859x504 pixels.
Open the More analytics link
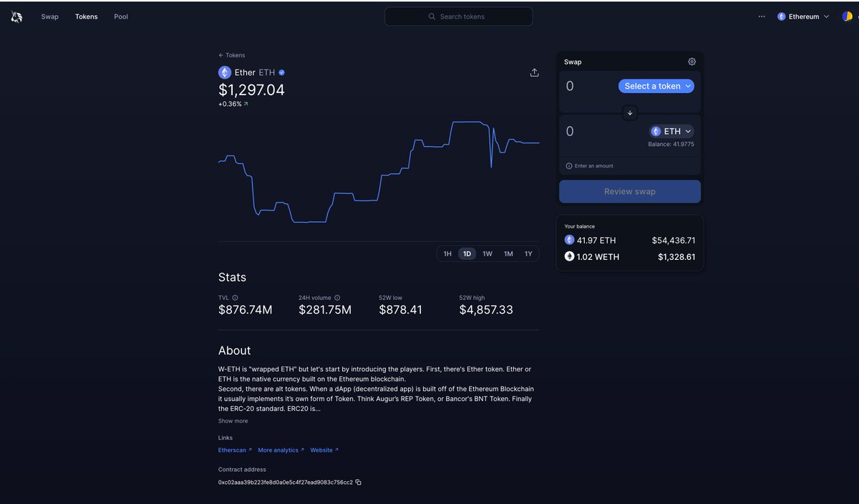click(281, 450)
